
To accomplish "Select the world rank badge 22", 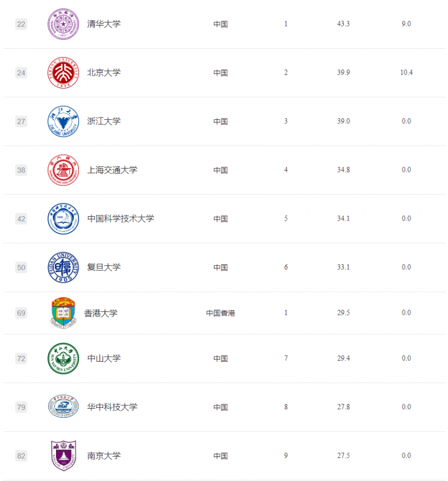I will 21,24.
